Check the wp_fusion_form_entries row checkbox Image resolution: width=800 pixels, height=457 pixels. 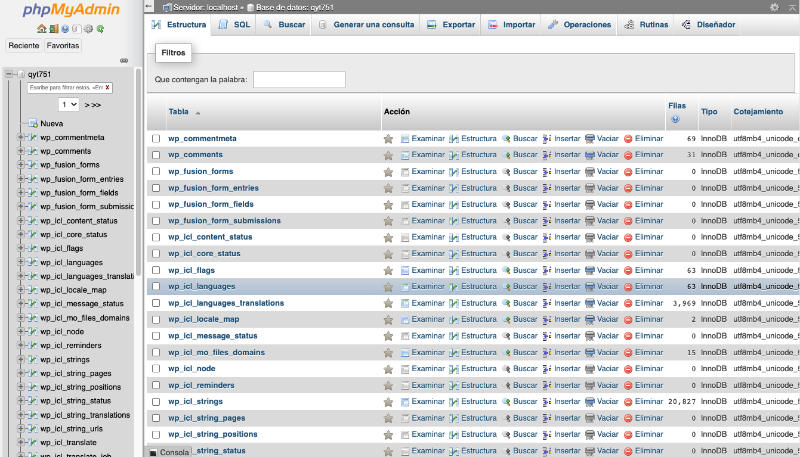pos(156,188)
